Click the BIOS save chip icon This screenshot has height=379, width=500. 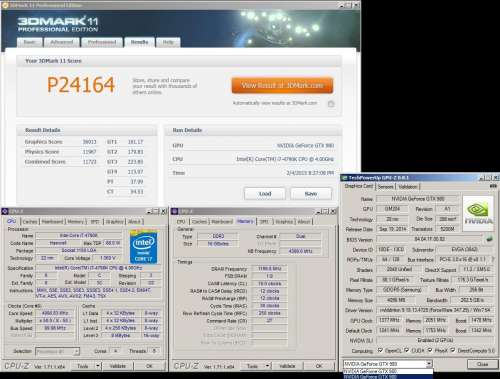pyautogui.click(x=489, y=239)
